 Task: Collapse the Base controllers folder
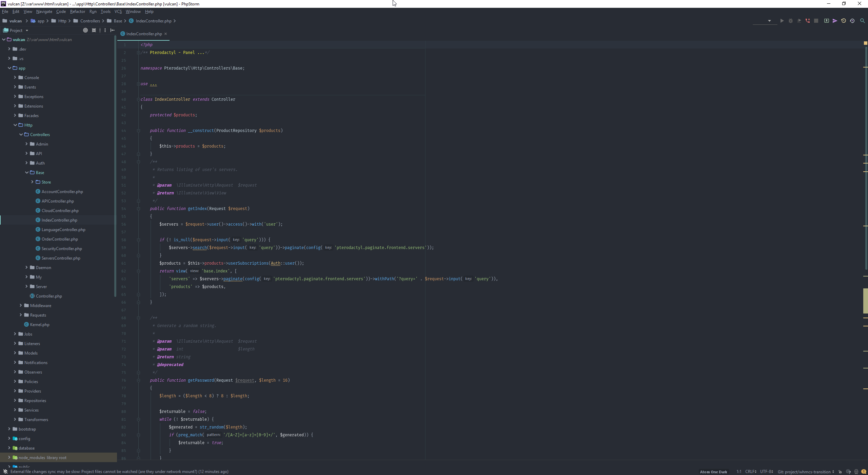pos(27,172)
